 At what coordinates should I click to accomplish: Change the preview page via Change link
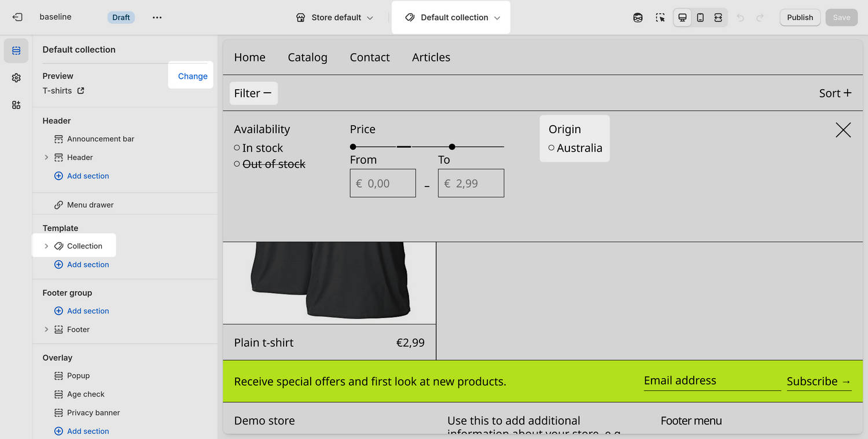[192, 76]
